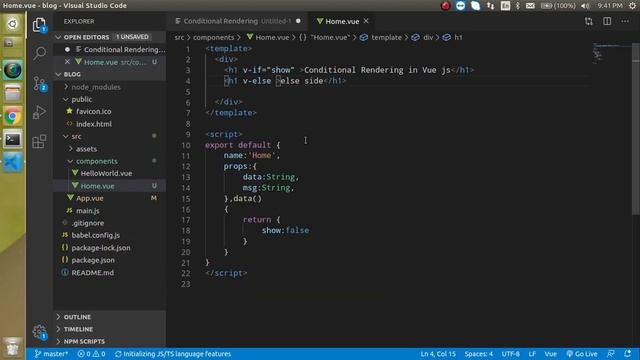This screenshot has height=360, width=640.
Task: Click Go Live in the status bar
Action: coord(582,354)
